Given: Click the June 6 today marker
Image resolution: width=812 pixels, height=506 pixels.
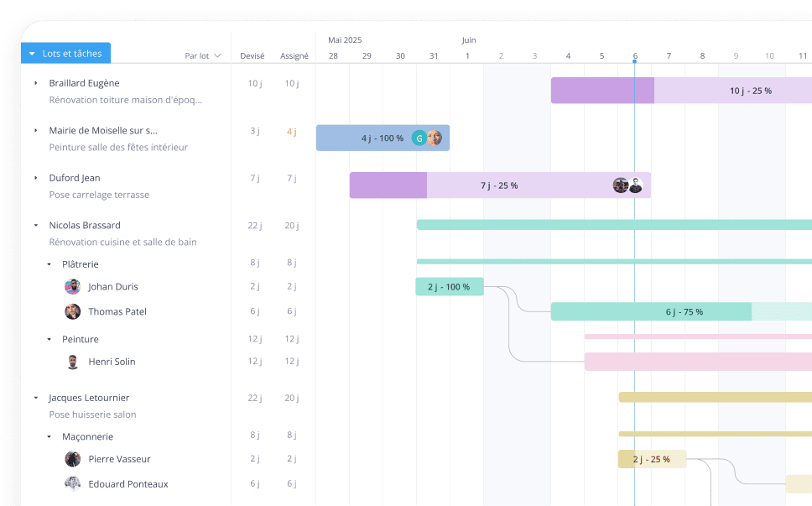Looking at the screenshot, I should tap(635, 56).
